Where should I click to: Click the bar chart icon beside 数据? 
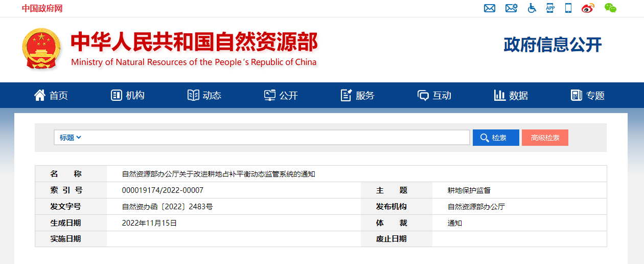(x=500, y=95)
